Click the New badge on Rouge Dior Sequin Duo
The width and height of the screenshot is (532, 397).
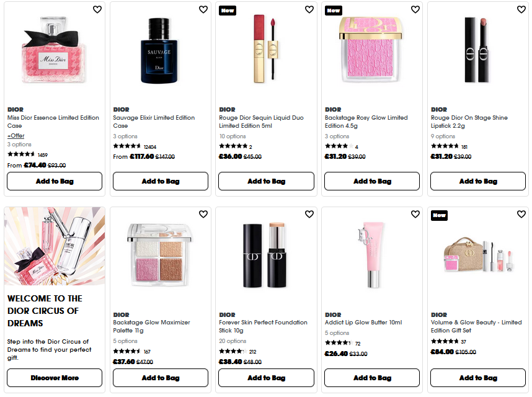click(x=227, y=11)
